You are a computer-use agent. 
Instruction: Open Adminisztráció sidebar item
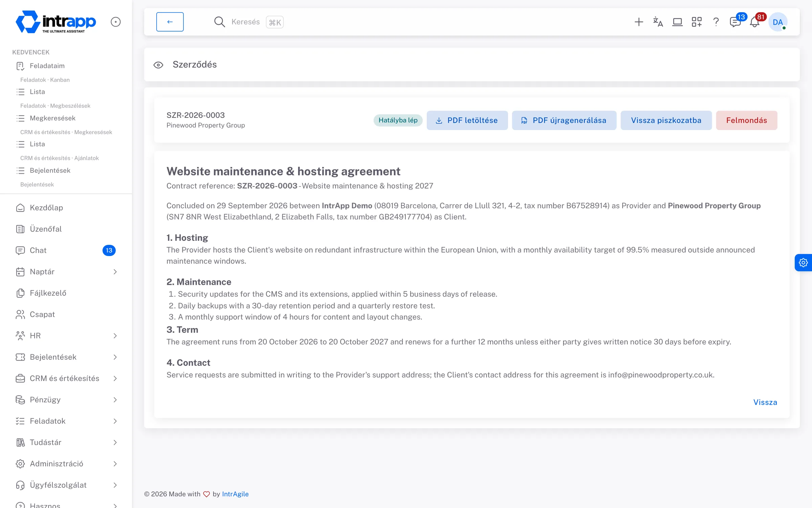coord(66,464)
